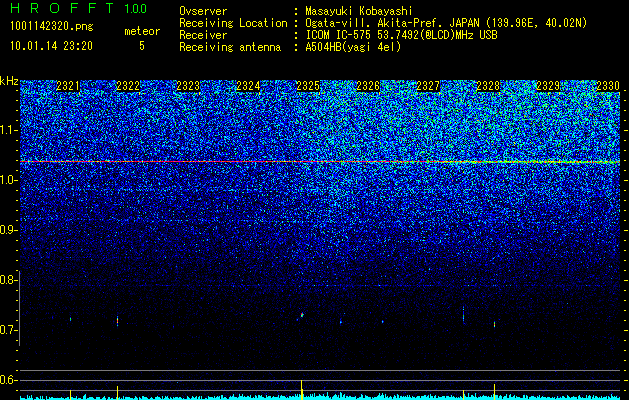The image size is (629, 400).
Task: Click the 2321 time label
Action: coord(68,86)
